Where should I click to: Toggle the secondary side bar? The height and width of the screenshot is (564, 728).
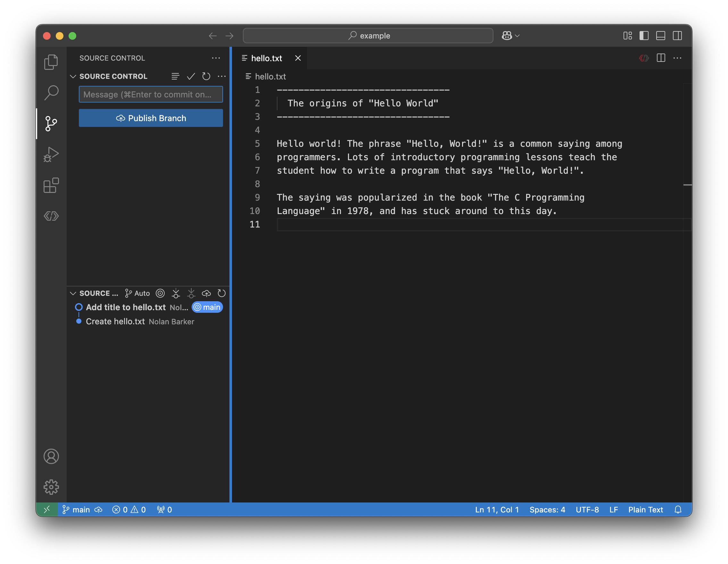tap(677, 36)
